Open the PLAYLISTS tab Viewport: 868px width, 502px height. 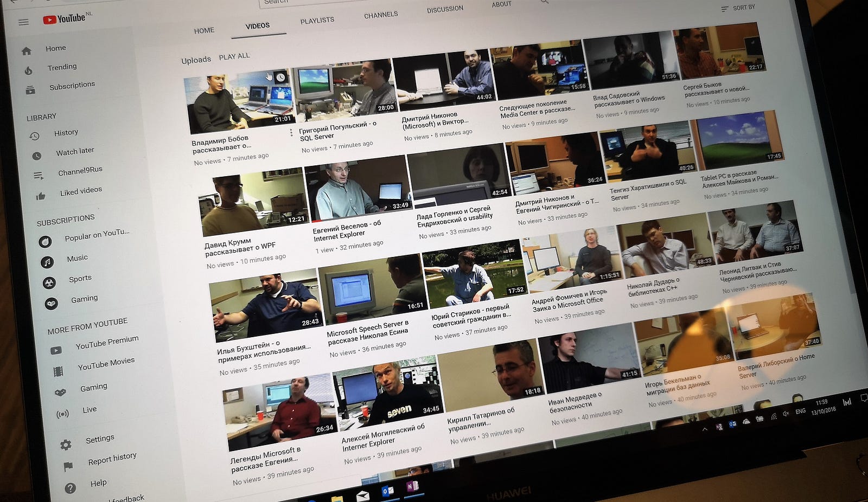(317, 20)
